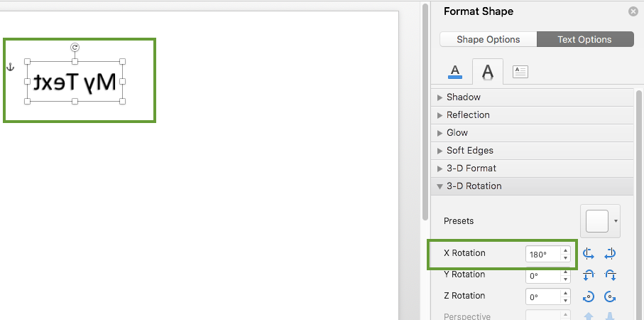This screenshot has height=320, width=644.
Task: Click the Z Rotation counter-clockwise icon
Action: (610, 297)
